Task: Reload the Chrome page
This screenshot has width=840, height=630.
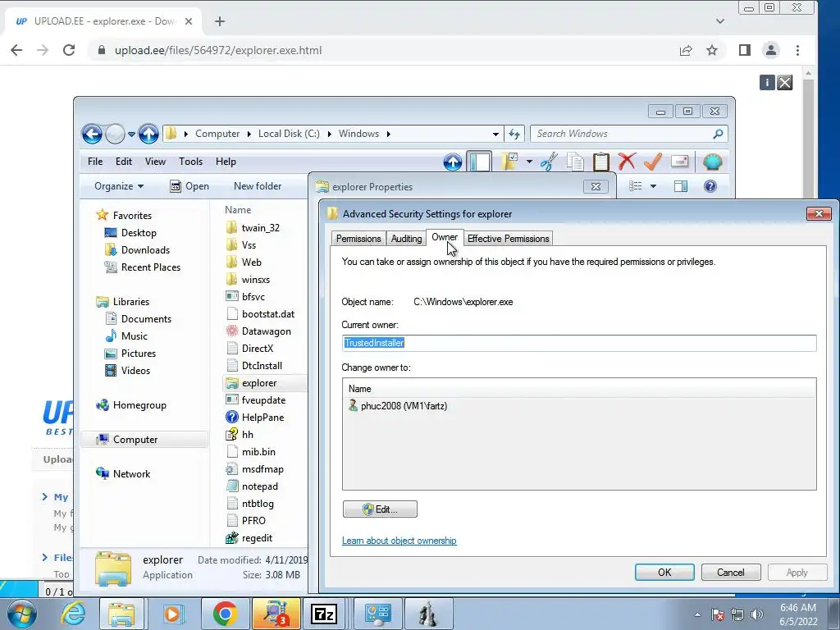Action: [69, 50]
